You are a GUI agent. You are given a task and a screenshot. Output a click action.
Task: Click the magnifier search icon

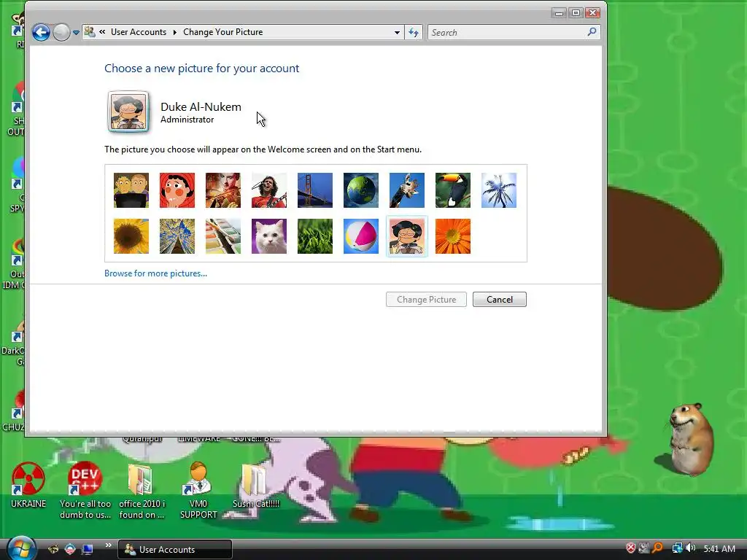coord(592,32)
